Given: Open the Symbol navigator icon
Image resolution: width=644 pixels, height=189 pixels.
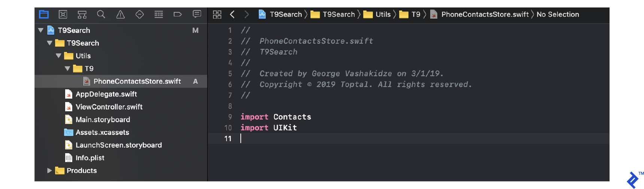Looking at the screenshot, I should 82,15.
